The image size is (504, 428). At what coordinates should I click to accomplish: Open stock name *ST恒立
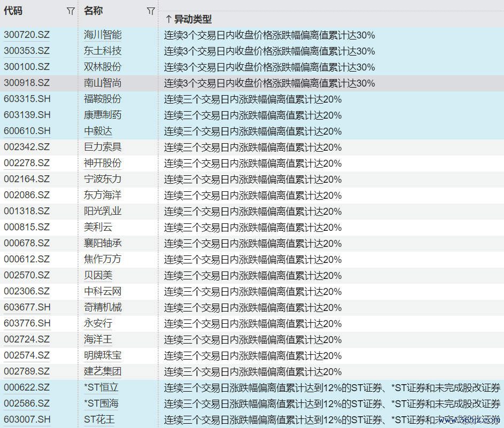[x=101, y=387]
